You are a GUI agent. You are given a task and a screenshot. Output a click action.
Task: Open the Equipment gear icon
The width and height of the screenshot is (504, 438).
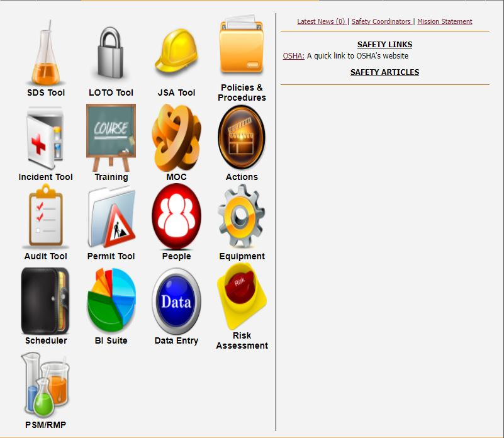(x=242, y=215)
